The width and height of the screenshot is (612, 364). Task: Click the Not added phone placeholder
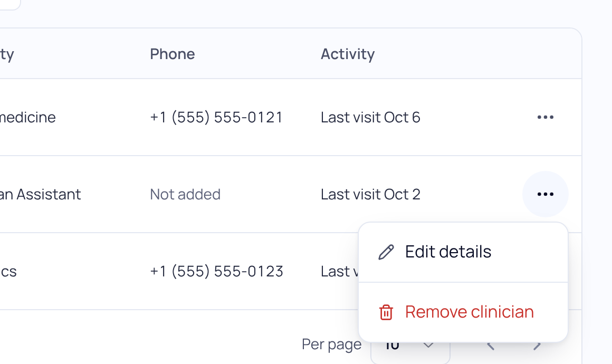(x=185, y=194)
